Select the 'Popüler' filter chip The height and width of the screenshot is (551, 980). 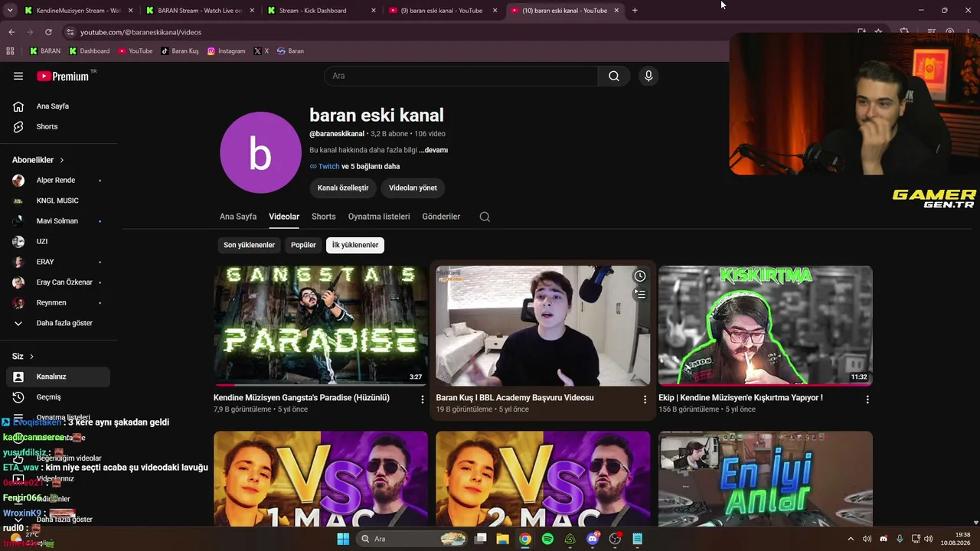(x=303, y=245)
